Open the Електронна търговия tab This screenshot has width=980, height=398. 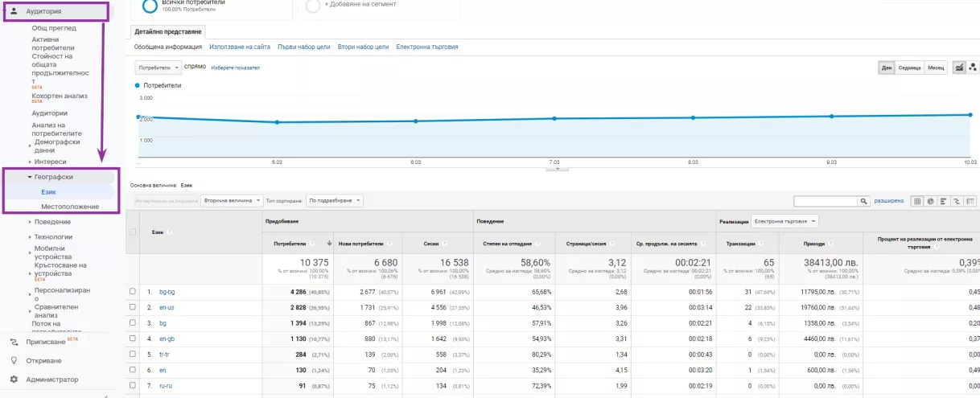[x=427, y=47]
